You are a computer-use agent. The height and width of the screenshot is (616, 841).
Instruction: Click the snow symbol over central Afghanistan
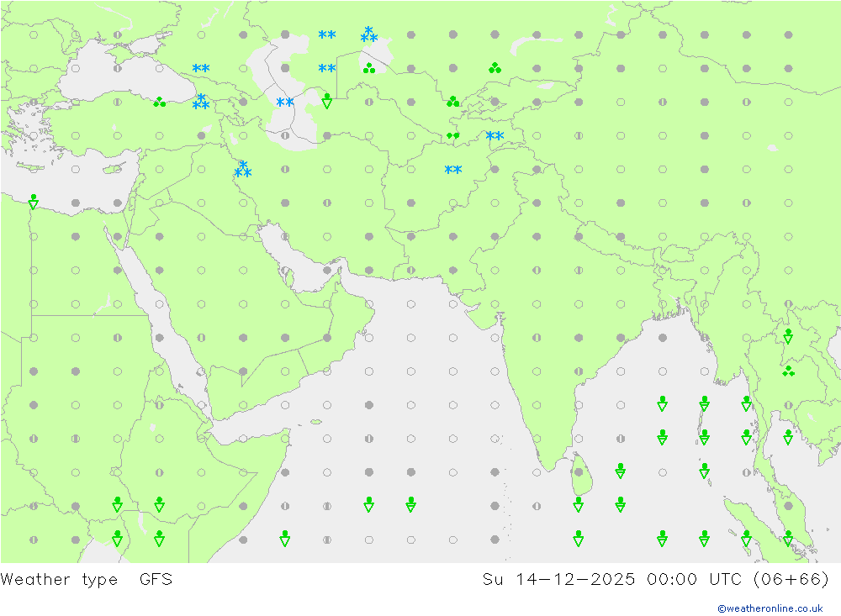(x=453, y=170)
